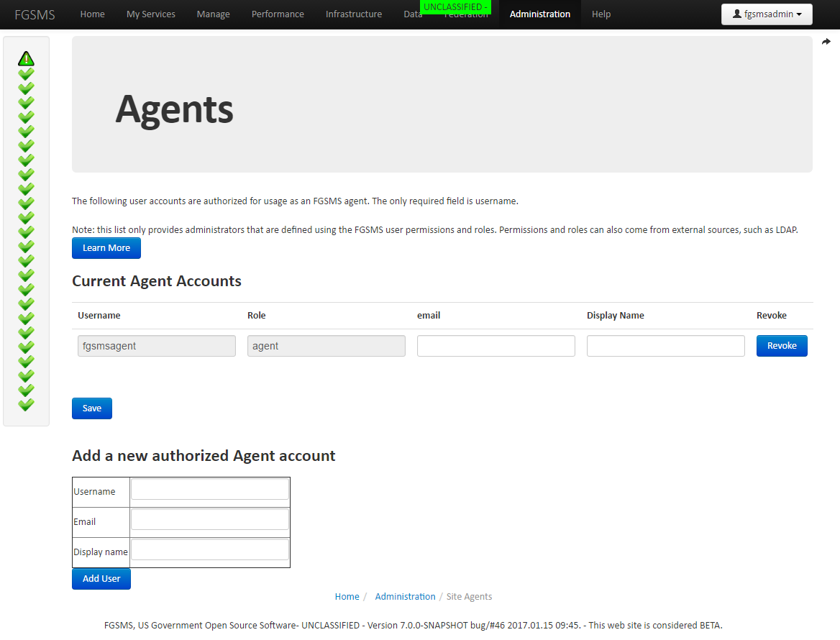
Task: Click the new account Username input
Action: [x=210, y=490]
